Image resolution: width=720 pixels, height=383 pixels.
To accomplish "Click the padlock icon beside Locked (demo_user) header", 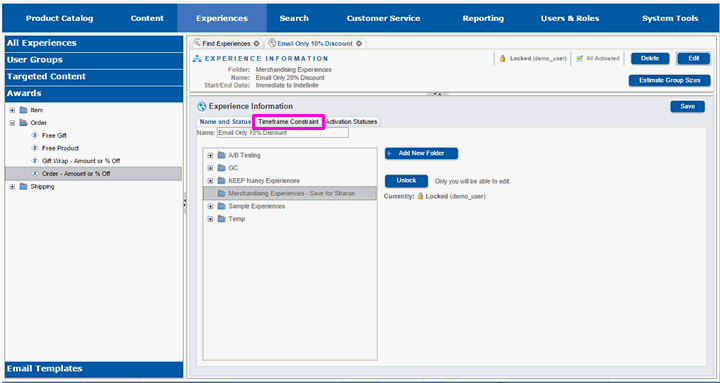I will (503, 58).
